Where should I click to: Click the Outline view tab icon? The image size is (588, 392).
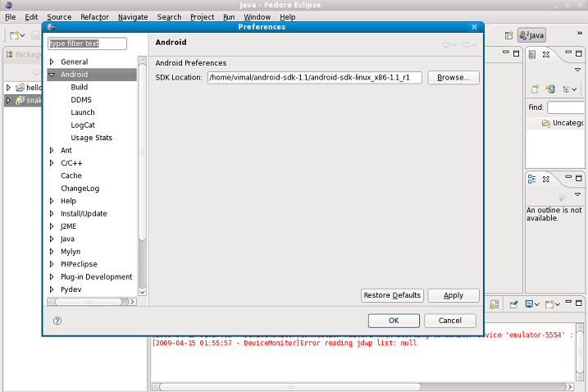point(531,179)
